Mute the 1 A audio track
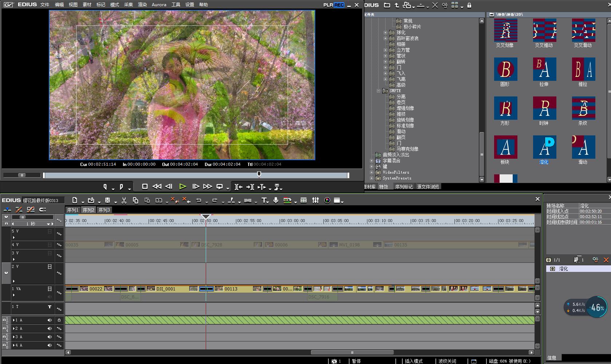The height and width of the screenshot is (364, 611). [50, 320]
